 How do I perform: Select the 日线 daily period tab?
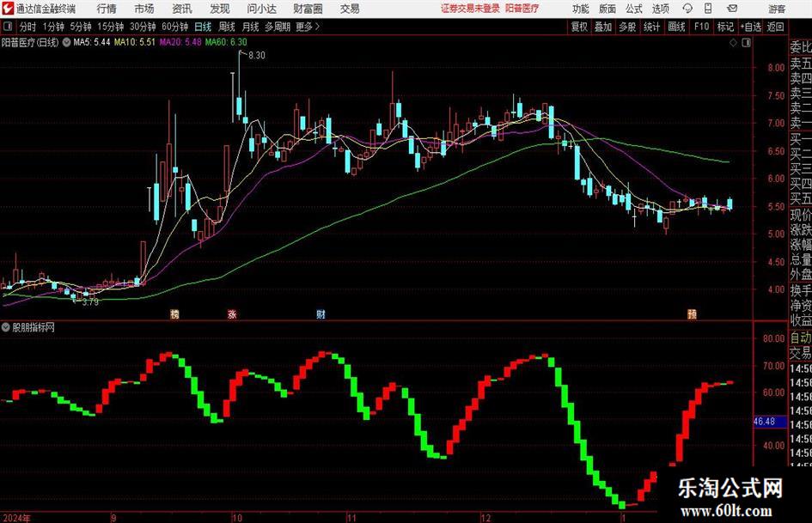[203, 27]
